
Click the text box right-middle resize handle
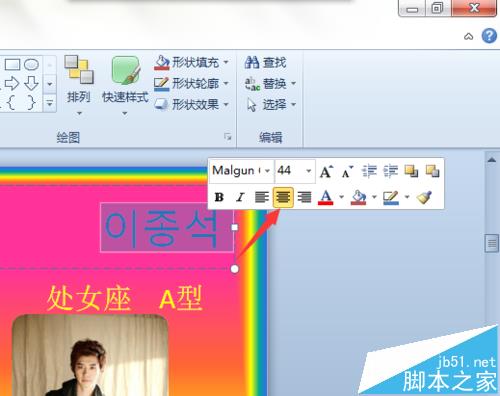click(x=234, y=227)
